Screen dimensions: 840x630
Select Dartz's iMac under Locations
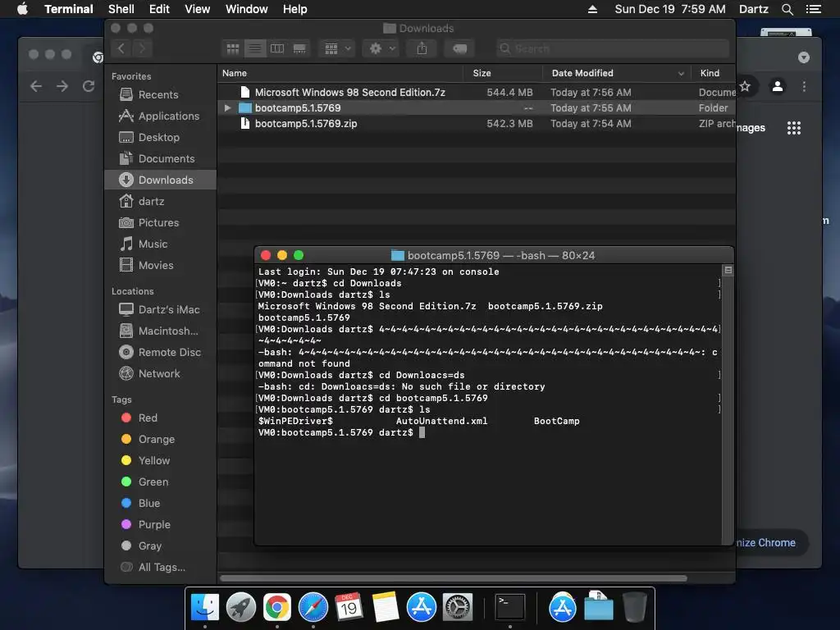(x=160, y=309)
